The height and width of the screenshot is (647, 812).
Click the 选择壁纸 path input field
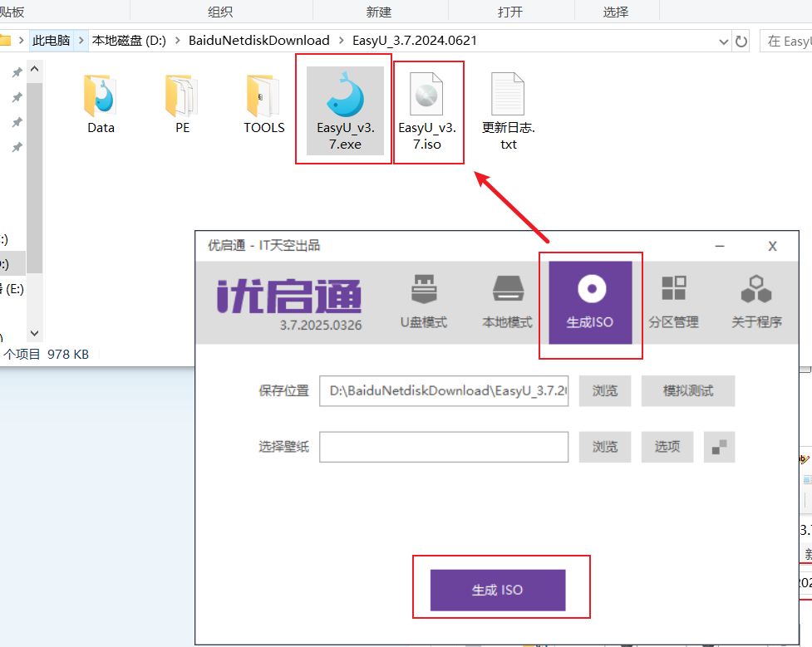[444, 447]
